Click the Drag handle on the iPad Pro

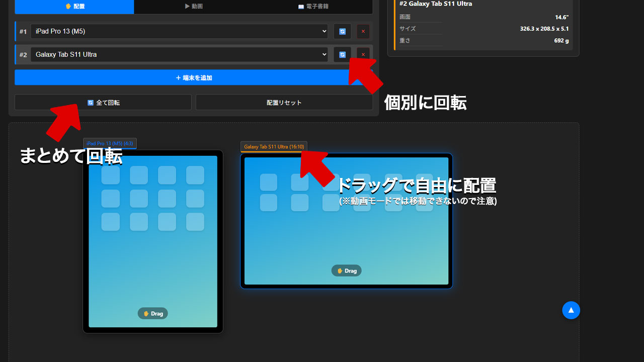pyautogui.click(x=152, y=313)
